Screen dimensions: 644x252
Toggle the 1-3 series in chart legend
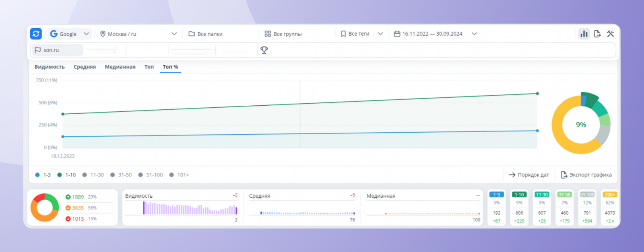point(43,175)
